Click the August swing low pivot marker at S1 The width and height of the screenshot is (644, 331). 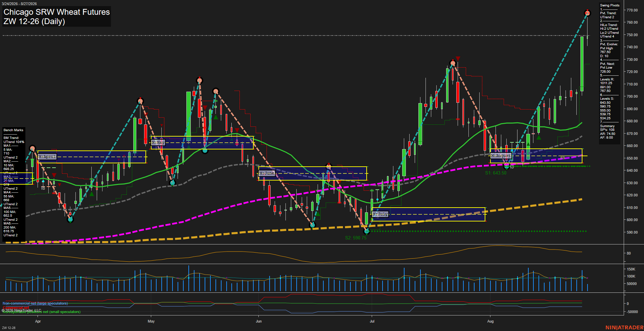click(x=506, y=166)
